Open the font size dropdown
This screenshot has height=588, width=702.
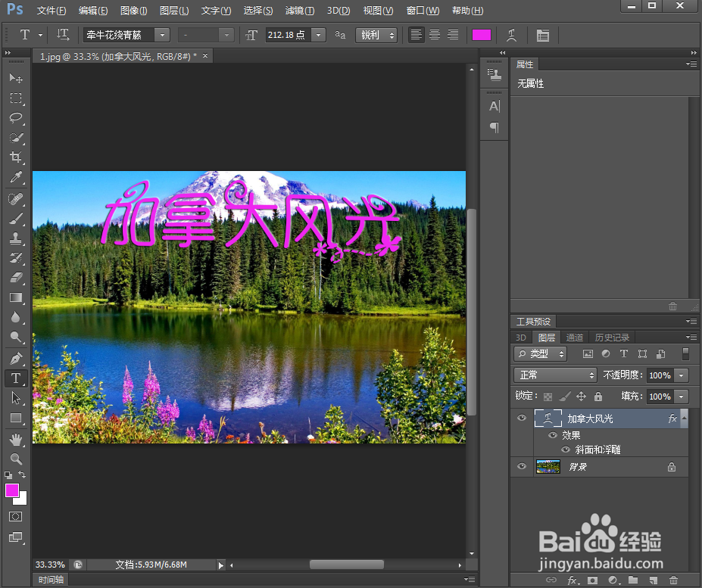pyautogui.click(x=318, y=35)
